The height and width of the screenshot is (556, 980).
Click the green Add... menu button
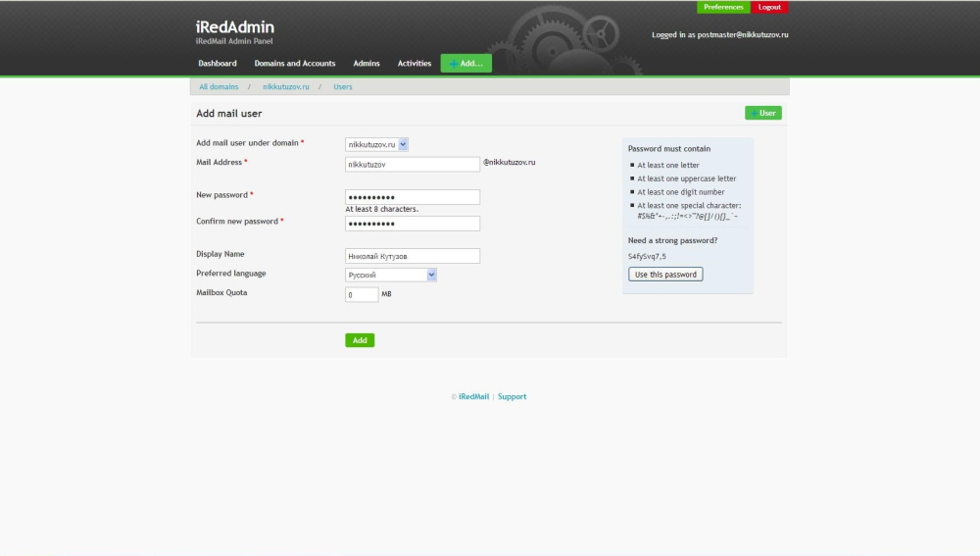tap(465, 63)
